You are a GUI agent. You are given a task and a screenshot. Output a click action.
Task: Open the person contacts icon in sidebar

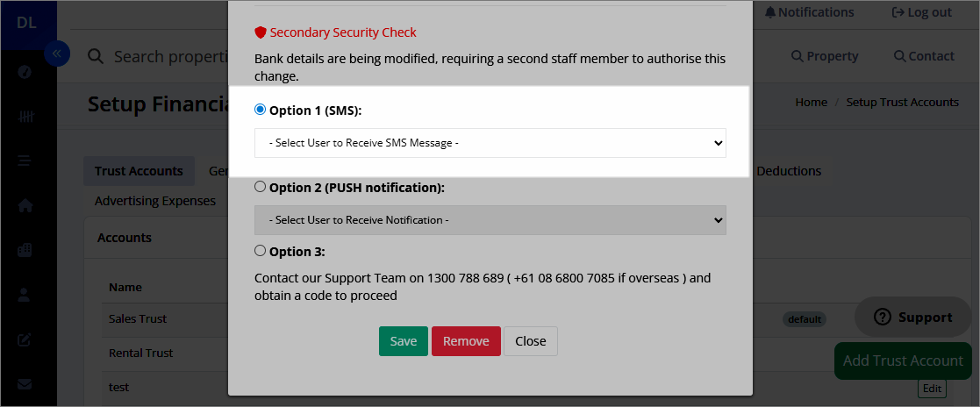[x=25, y=295]
